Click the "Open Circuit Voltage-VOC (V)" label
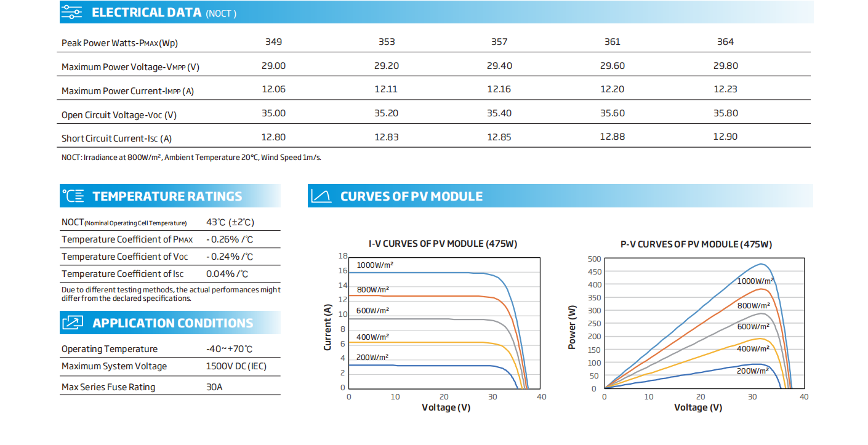The height and width of the screenshot is (445, 868). [119, 115]
